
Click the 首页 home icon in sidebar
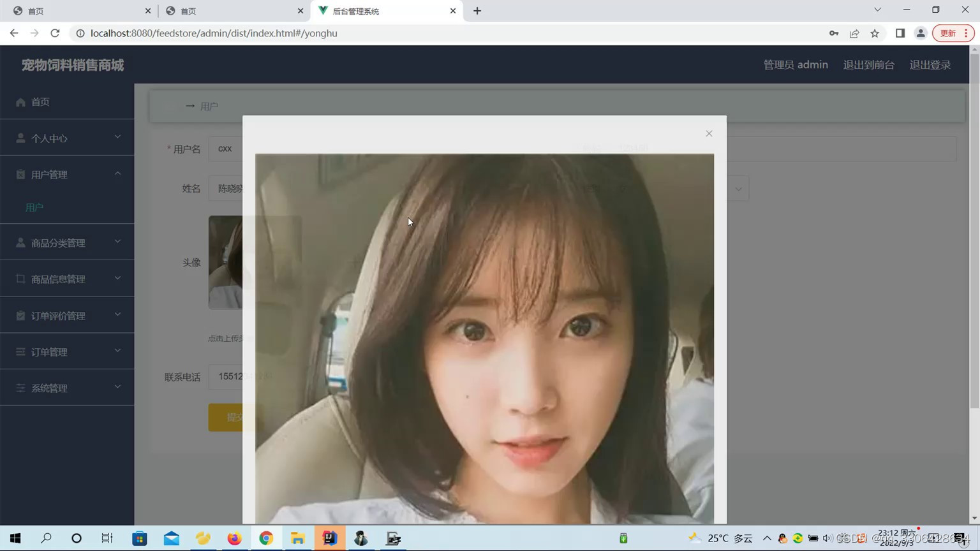[20, 102]
